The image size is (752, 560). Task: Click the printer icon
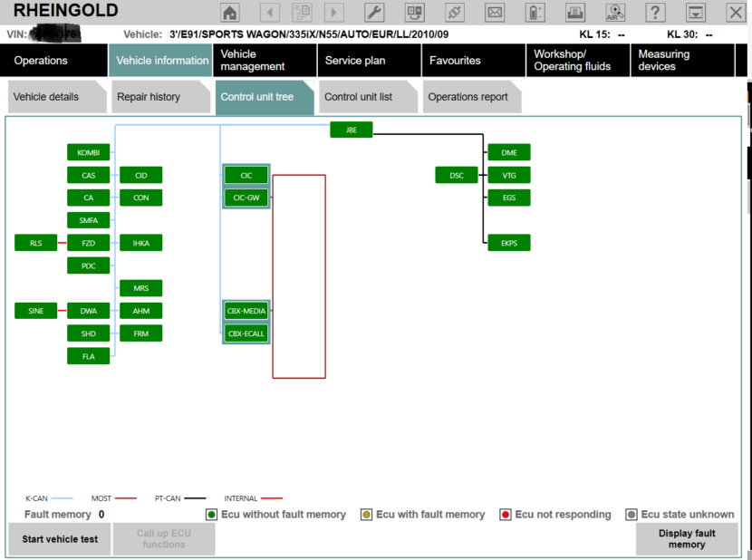pos(574,13)
